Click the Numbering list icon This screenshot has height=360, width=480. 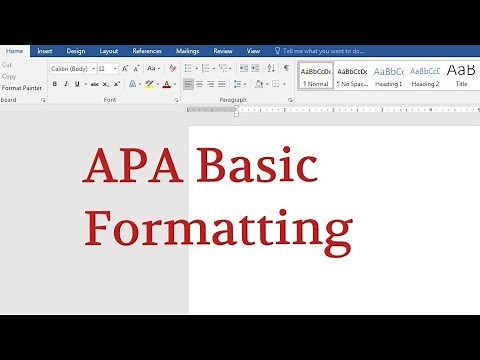coord(205,68)
